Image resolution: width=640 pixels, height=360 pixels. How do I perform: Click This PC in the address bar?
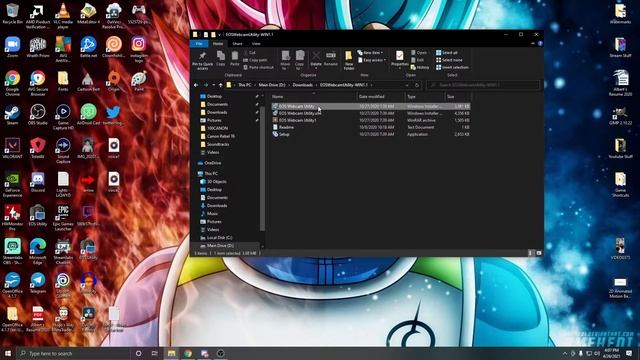pyautogui.click(x=245, y=85)
